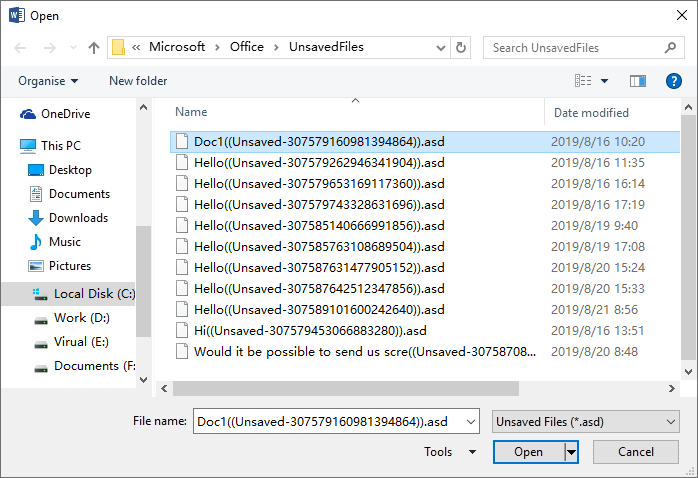Click the New folder button
The height and width of the screenshot is (478, 698).
pos(138,81)
